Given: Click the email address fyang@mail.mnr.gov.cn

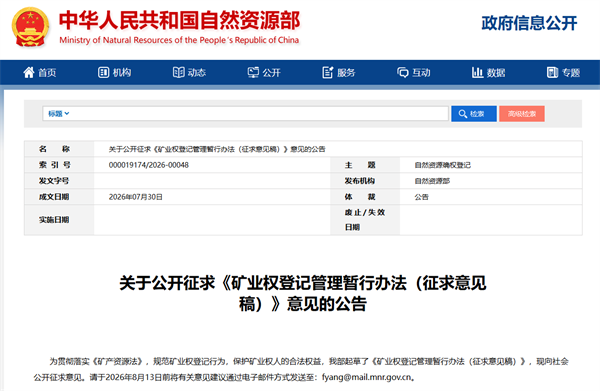Looking at the screenshot, I should point(366,377).
